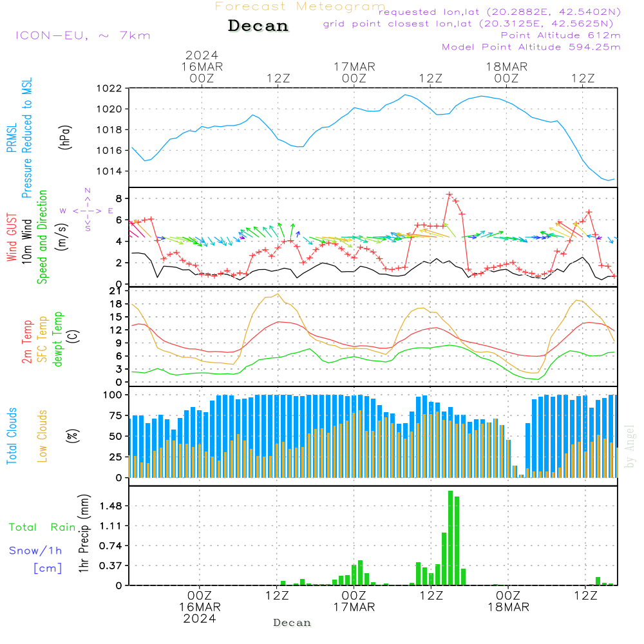The image size is (644, 644).
Task: Click the '0.37' precipitation axis value
Action: [111, 566]
